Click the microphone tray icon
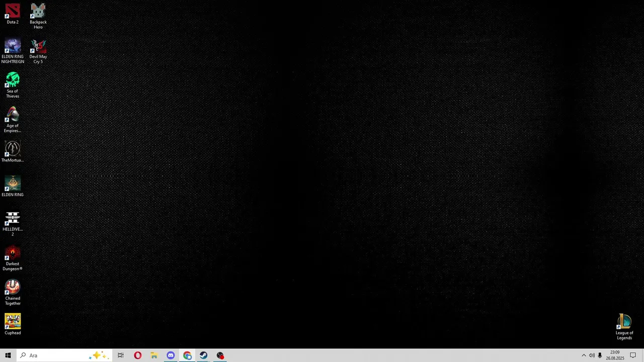The image size is (644, 362). (x=600, y=355)
